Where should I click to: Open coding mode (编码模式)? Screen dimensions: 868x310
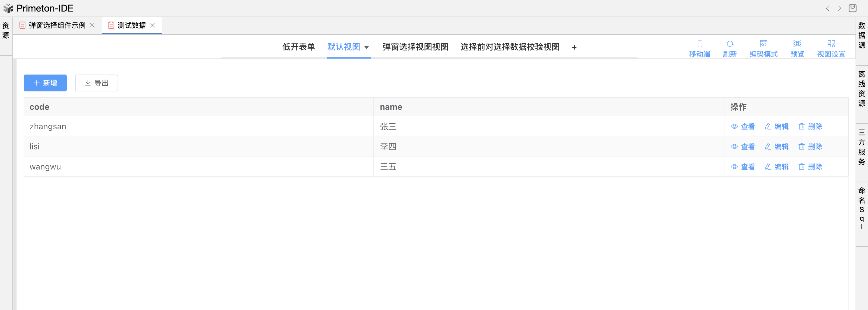tap(763, 44)
